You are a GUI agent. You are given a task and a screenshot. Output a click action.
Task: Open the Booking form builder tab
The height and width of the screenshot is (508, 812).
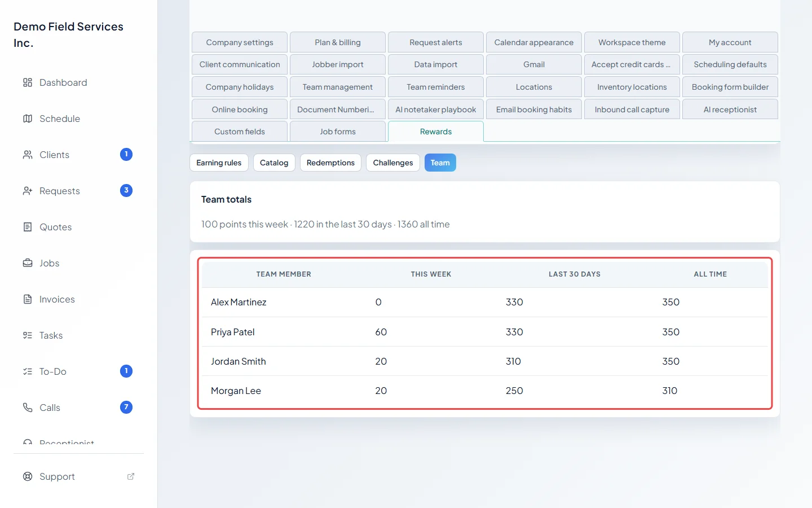[730, 87]
